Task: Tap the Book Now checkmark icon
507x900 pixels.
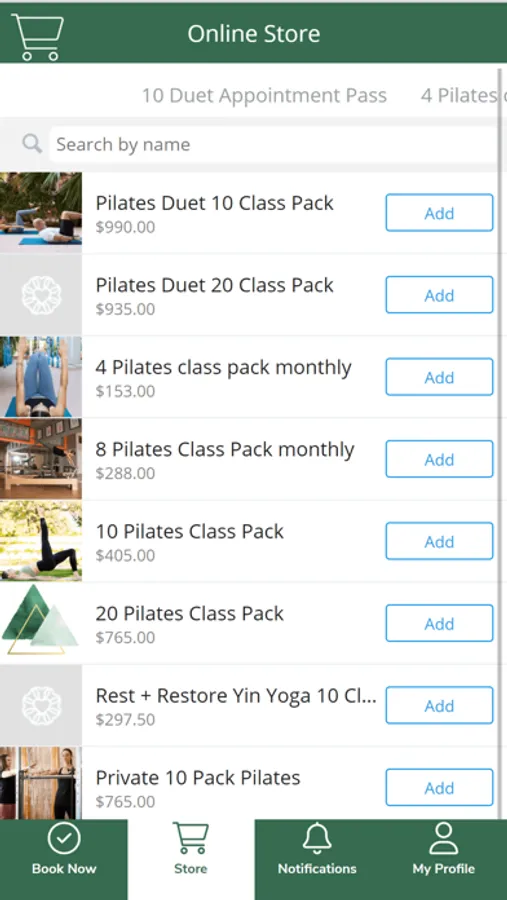Action: point(64,839)
